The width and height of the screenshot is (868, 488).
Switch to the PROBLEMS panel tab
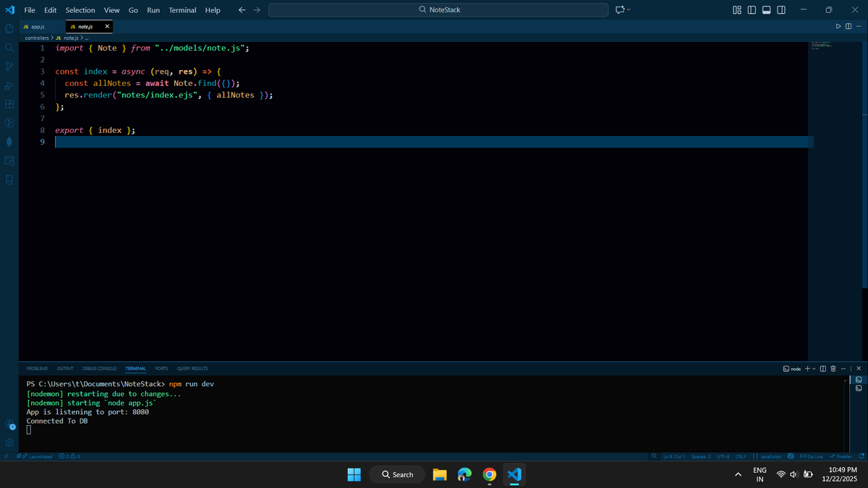point(37,369)
